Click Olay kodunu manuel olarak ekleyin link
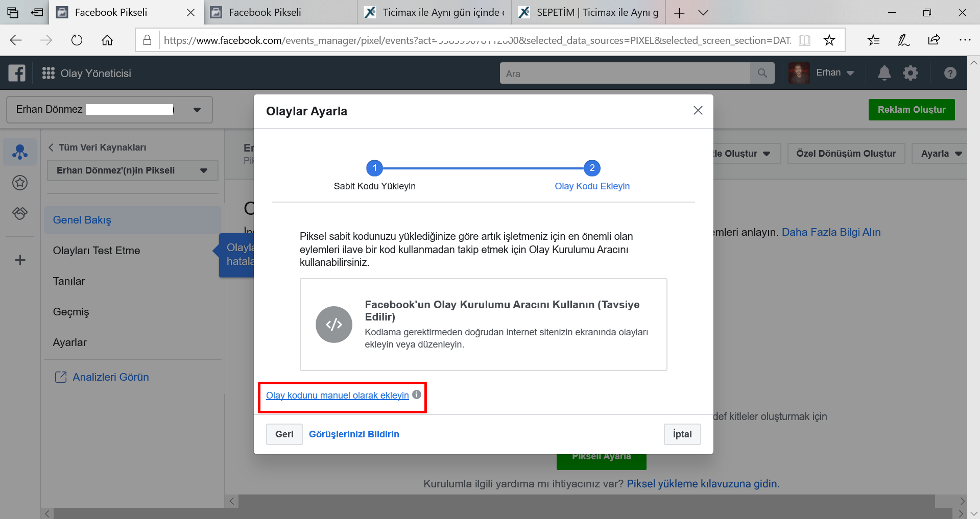 click(x=338, y=396)
